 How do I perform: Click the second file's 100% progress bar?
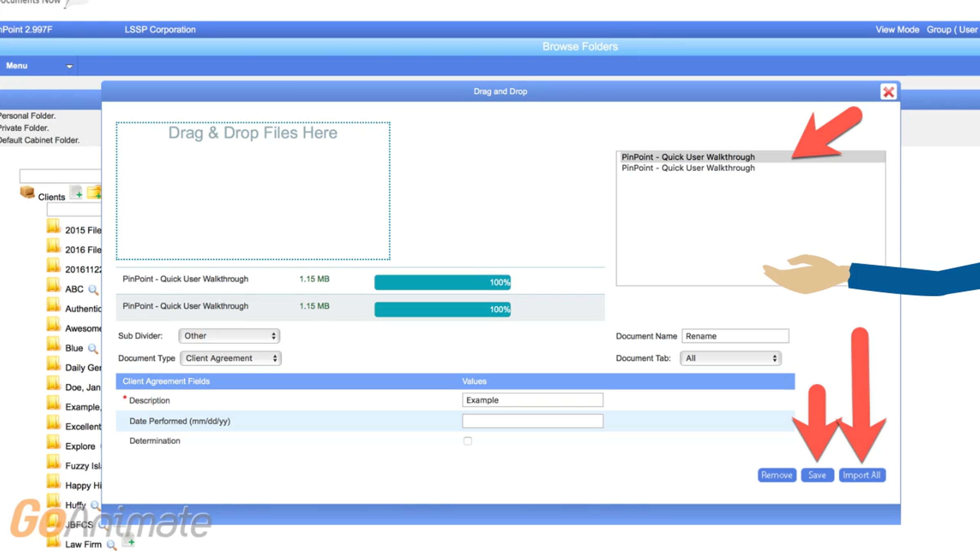442,309
